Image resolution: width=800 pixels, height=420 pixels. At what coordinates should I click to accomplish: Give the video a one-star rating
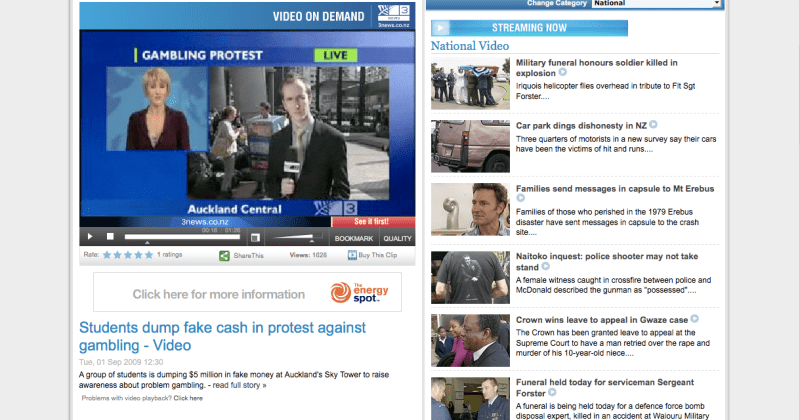tap(106, 256)
